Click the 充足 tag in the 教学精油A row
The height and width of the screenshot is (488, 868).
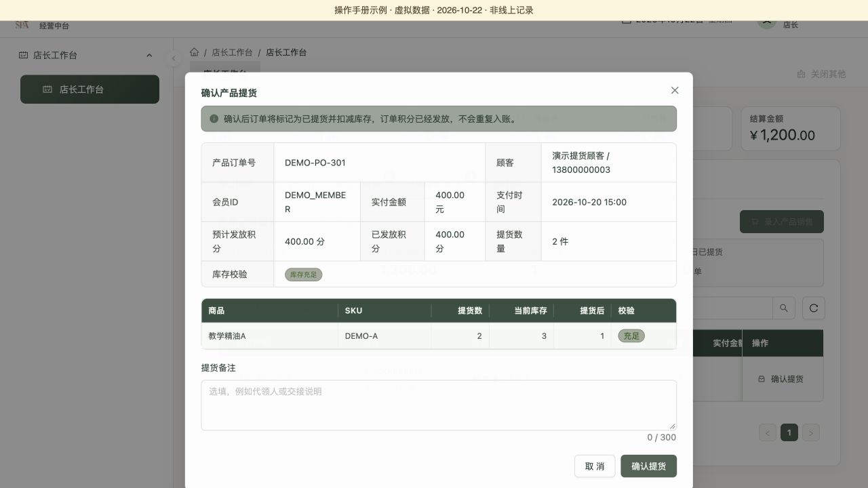pos(631,336)
